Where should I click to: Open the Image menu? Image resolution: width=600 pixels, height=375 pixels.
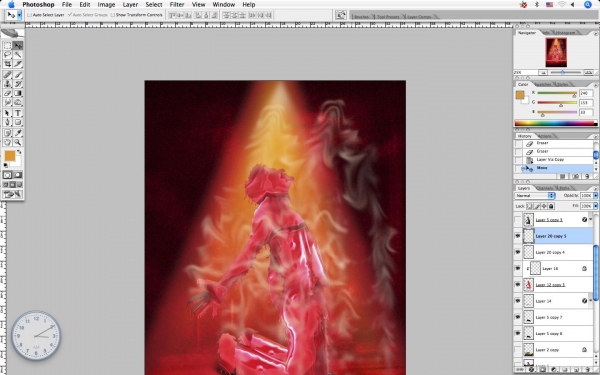click(106, 5)
